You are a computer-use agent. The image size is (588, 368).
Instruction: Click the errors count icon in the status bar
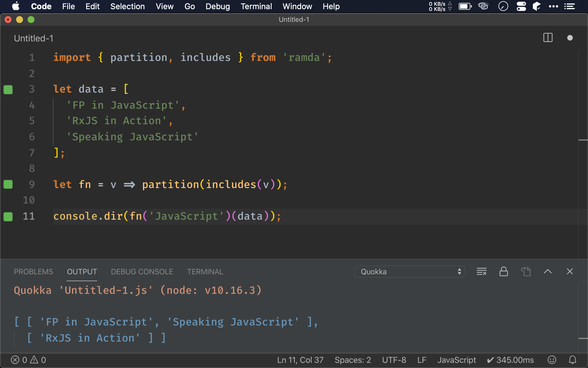pos(15,360)
